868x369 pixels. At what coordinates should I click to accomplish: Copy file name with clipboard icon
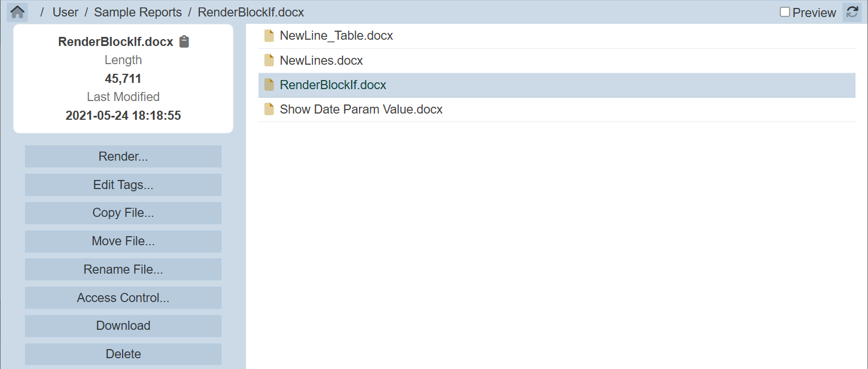184,42
